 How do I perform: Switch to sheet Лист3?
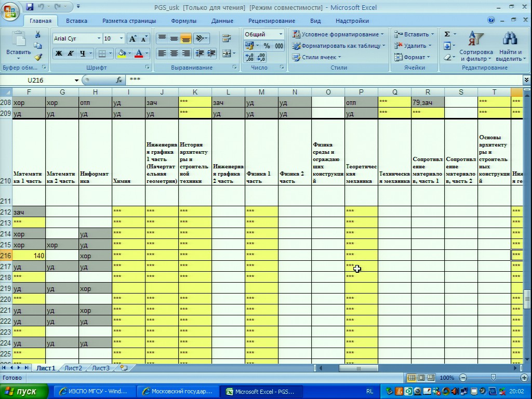tap(101, 368)
